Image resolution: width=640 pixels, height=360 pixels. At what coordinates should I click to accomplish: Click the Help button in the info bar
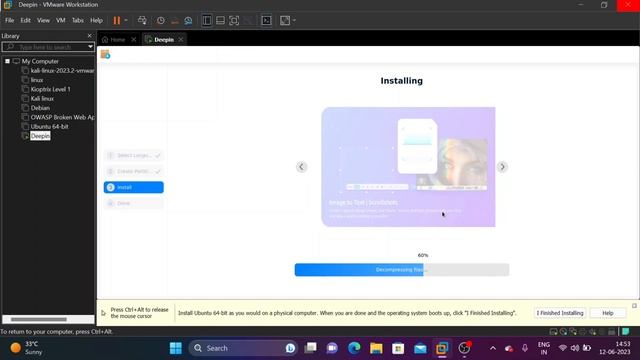click(608, 313)
